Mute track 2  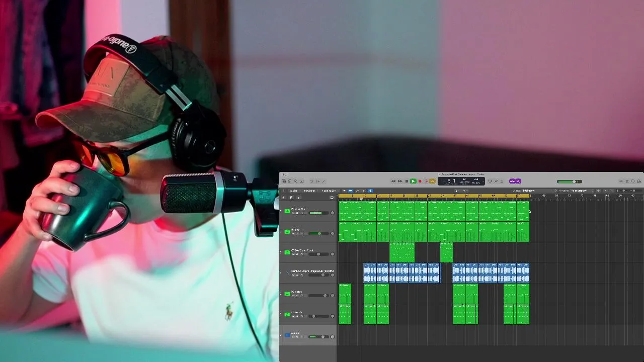(293, 233)
